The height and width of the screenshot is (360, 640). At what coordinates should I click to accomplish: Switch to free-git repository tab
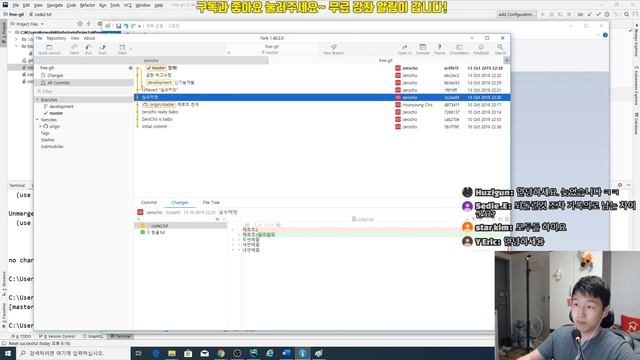(385, 60)
